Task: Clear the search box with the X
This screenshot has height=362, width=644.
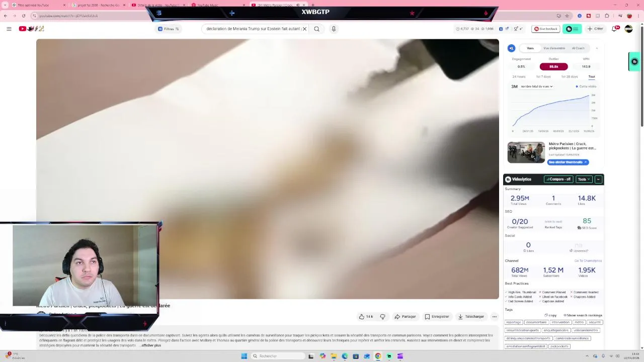Action: [x=304, y=29]
